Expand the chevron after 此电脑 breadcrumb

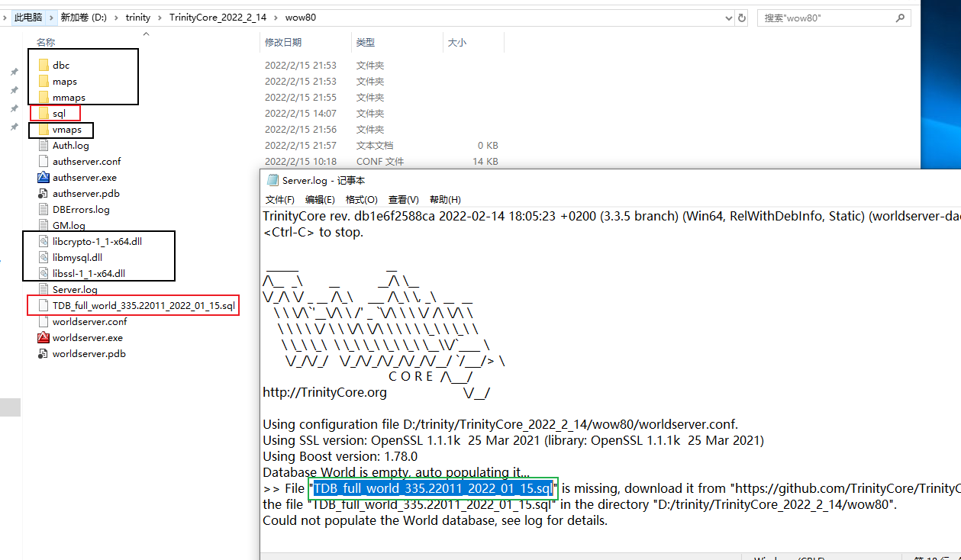pyautogui.click(x=53, y=18)
